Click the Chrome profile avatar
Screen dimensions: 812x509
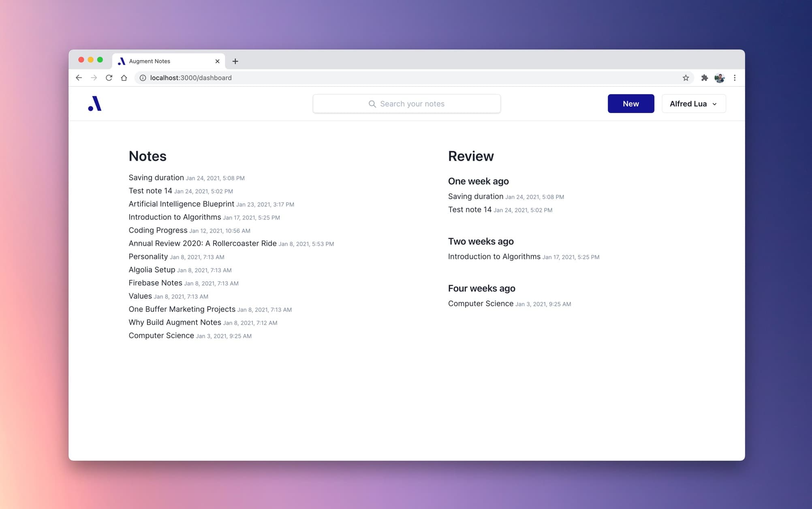pos(720,78)
